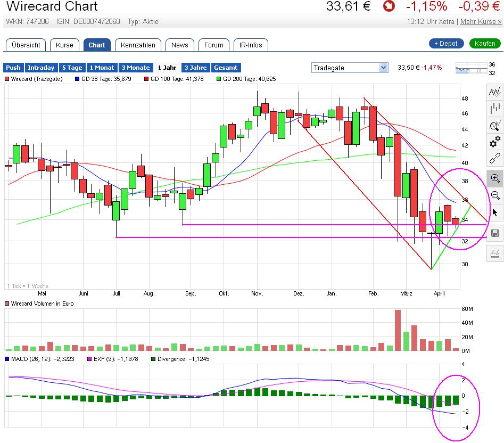Click the 'WKN: 747206' text
This screenshot has height=443, width=504.
point(27,21)
